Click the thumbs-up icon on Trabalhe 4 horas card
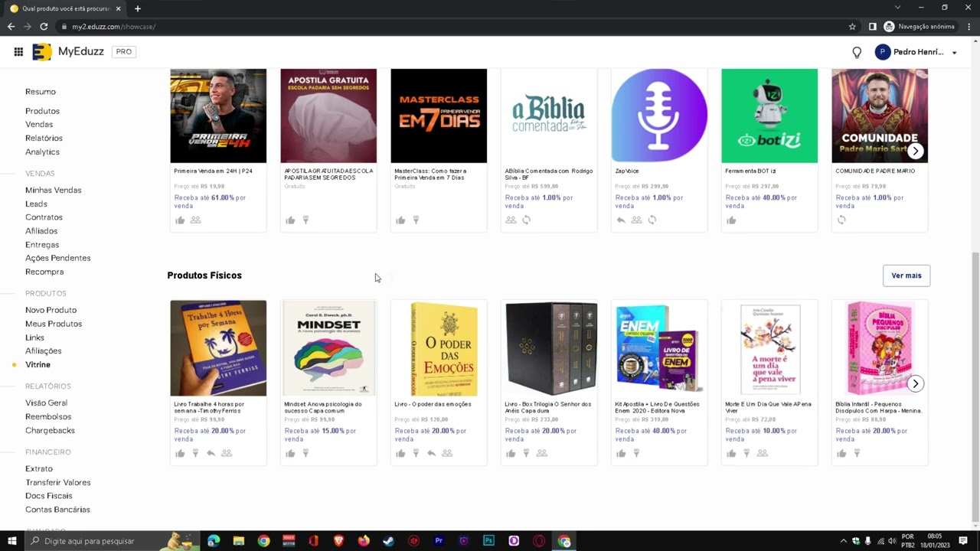 [x=180, y=454]
